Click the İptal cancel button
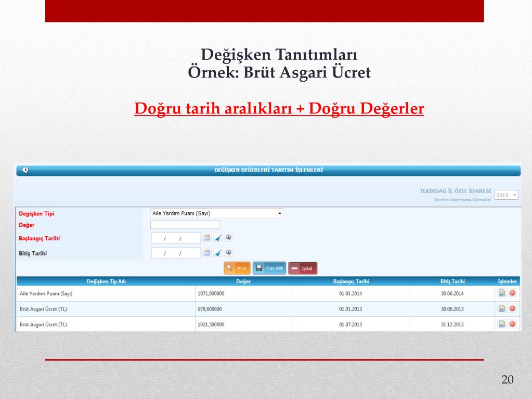Viewport: 532px width, 399px height. [x=303, y=268]
